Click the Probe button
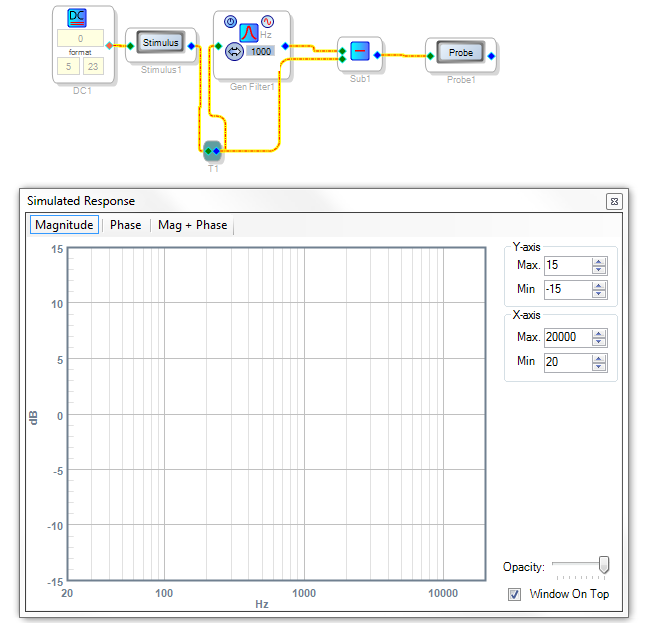The image size is (653, 623). tap(461, 52)
